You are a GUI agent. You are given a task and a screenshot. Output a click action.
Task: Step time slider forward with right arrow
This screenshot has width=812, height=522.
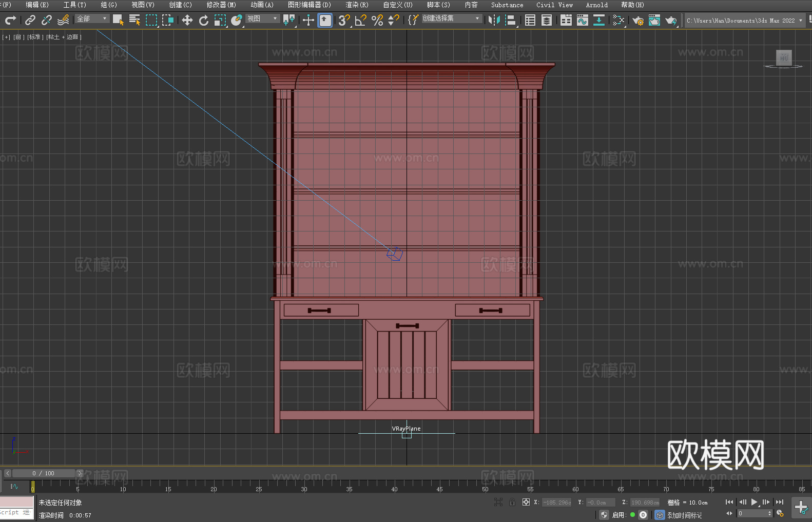point(80,473)
